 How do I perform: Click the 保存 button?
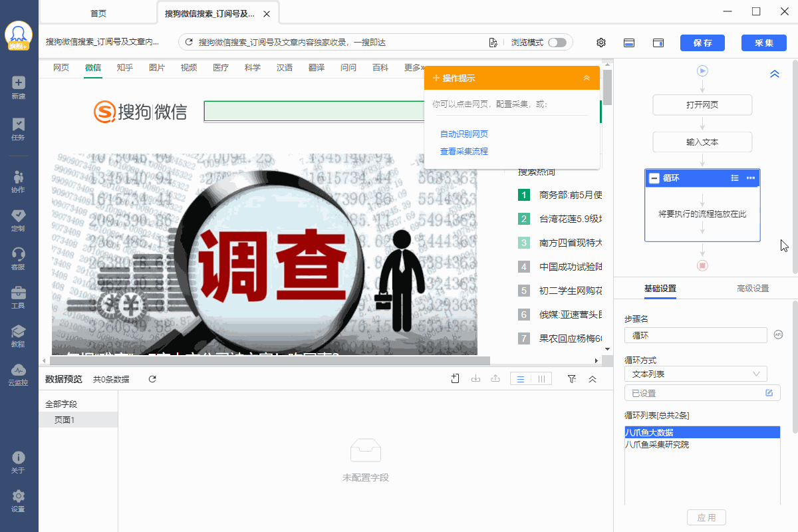702,43
